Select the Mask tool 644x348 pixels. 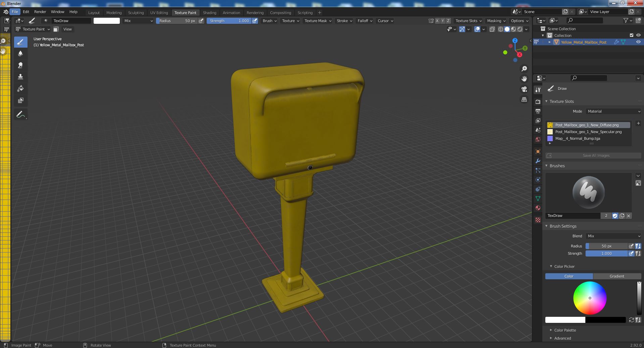point(20,100)
